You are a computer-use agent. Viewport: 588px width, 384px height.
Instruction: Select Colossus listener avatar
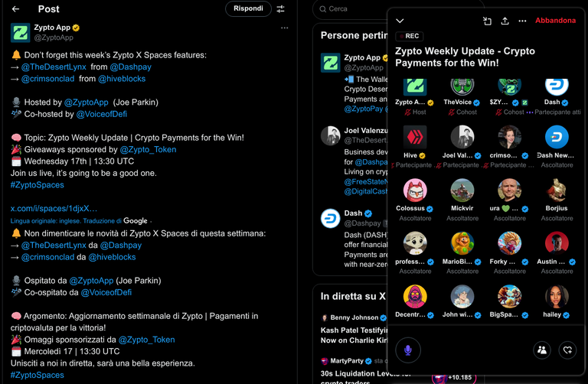pos(415,190)
